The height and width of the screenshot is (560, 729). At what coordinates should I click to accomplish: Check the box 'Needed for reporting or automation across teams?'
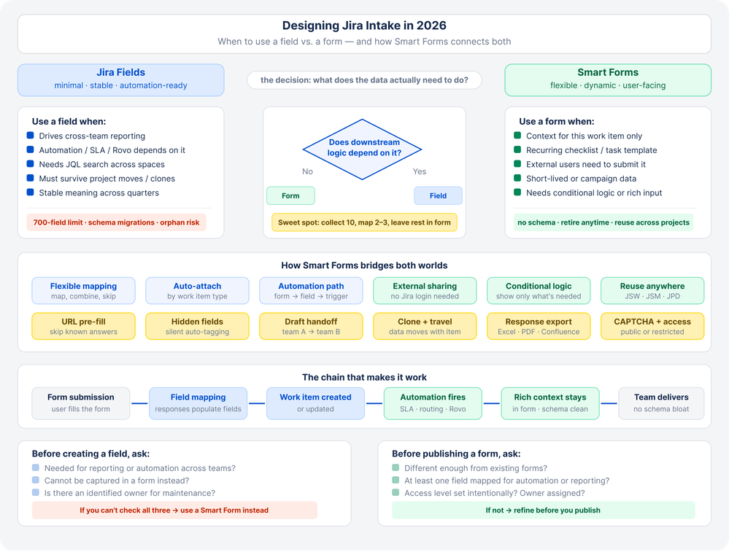click(36, 467)
